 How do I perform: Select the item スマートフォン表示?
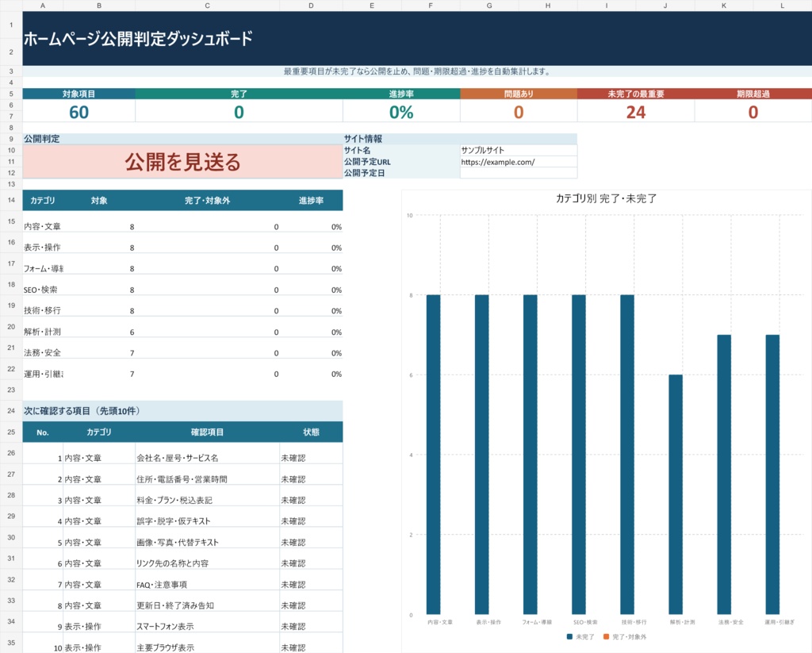(x=165, y=627)
